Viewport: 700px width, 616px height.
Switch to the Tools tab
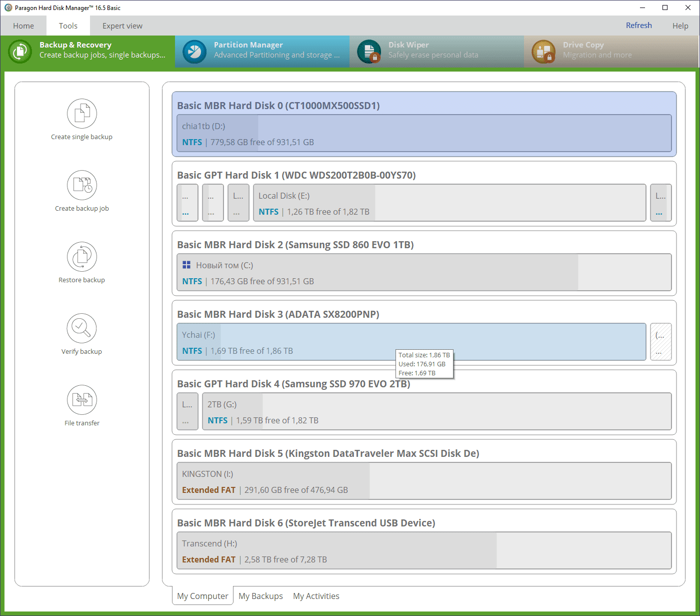tap(68, 26)
